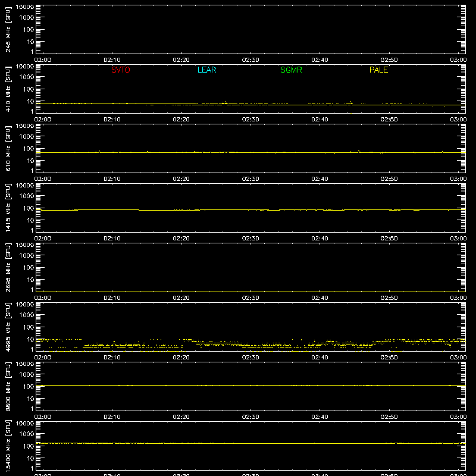The height and width of the screenshot is (476, 476).
Task: Click the 10 y-axis value on the 1415 MHz panel
Action: tap(30, 220)
